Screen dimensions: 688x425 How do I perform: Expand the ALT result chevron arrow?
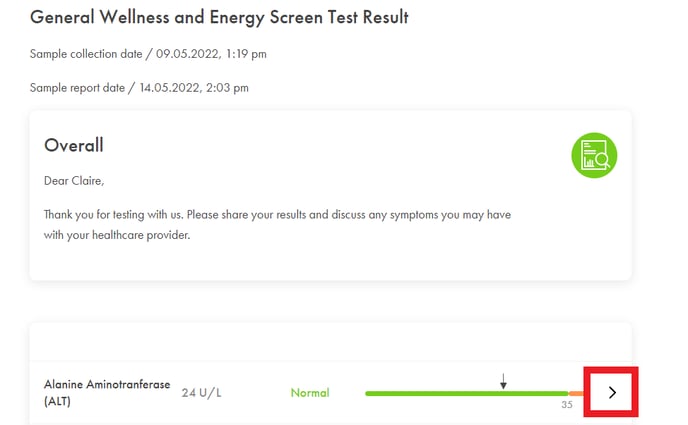pyautogui.click(x=612, y=393)
